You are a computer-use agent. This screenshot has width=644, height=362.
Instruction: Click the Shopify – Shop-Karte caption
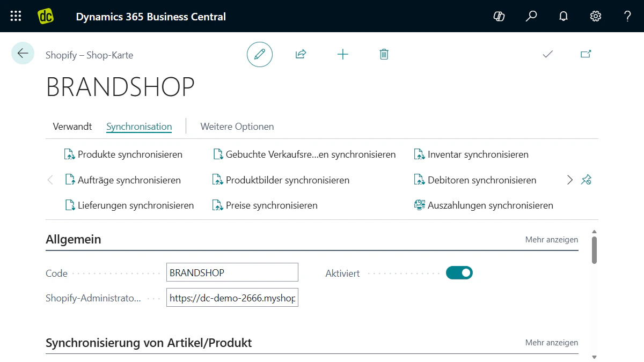coord(89,55)
